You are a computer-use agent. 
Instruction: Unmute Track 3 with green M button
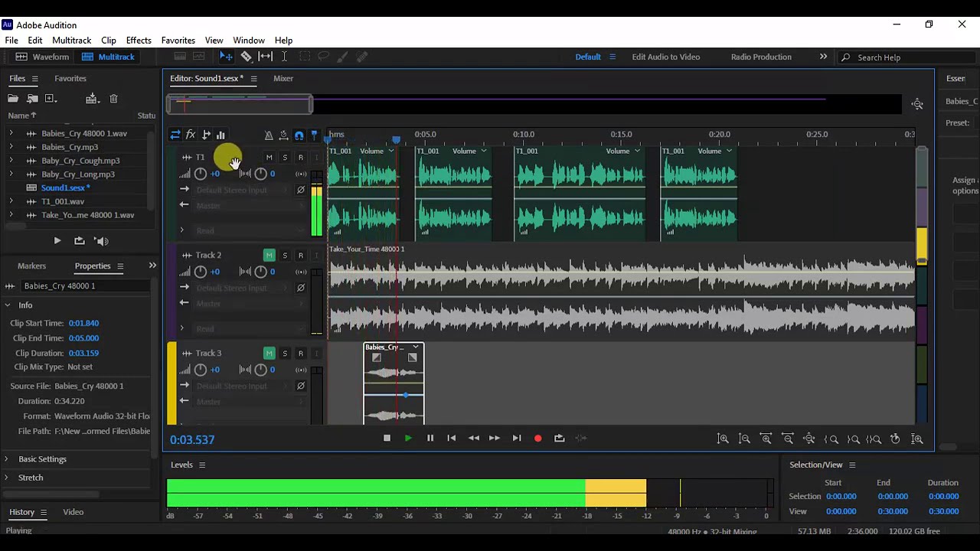[269, 354]
